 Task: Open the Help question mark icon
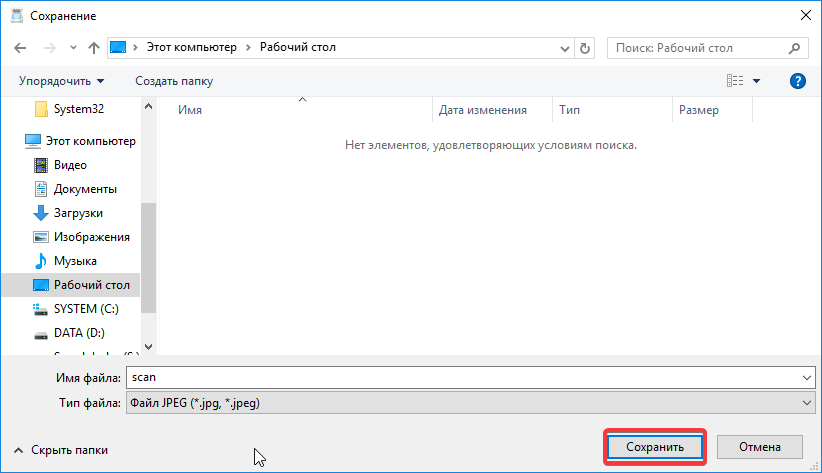(798, 81)
